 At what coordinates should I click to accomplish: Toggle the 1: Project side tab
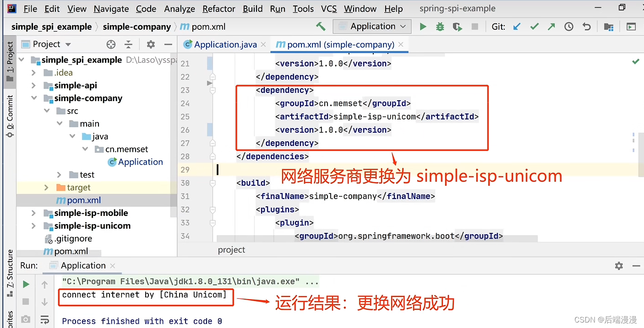10,61
